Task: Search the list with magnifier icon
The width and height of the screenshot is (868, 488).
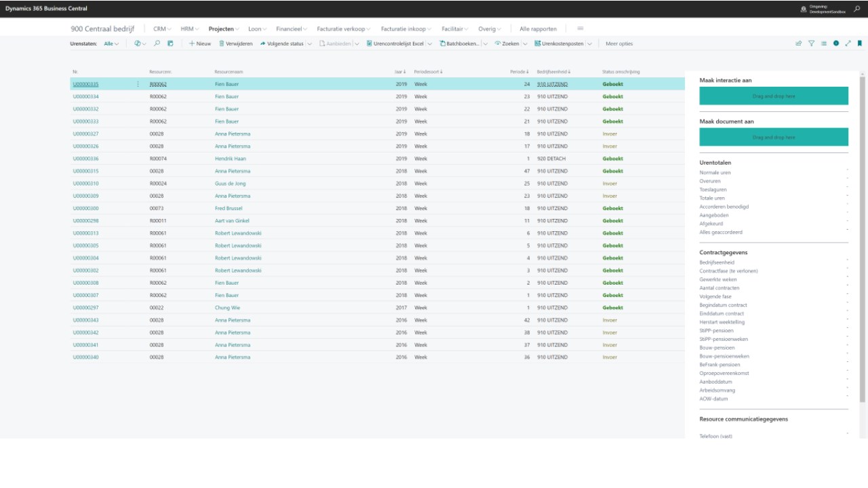Action: [157, 43]
